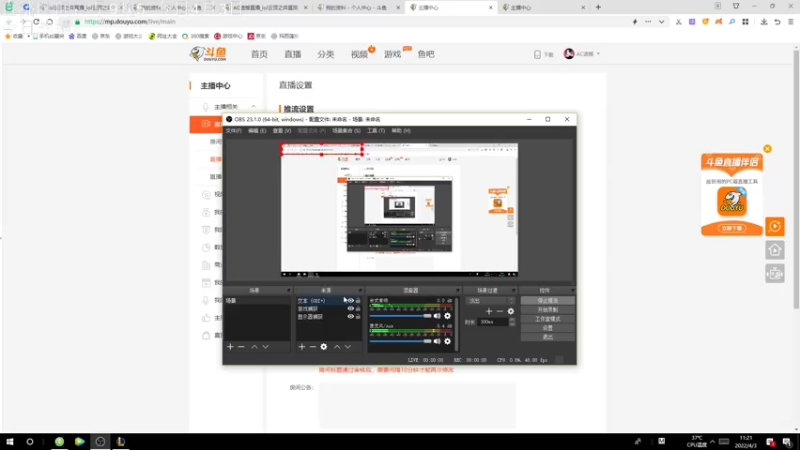Click the OBS icon in the taskbar
800x450 pixels.
(x=100, y=442)
